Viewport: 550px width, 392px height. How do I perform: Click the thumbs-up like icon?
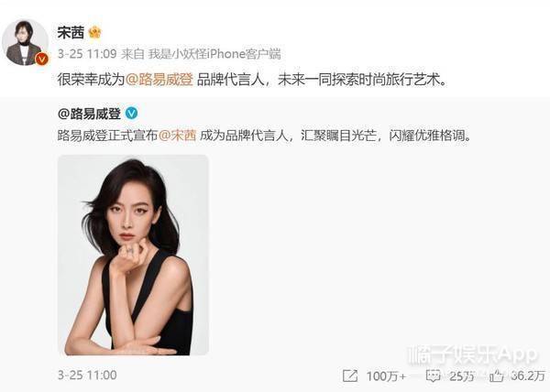coord(497,376)
